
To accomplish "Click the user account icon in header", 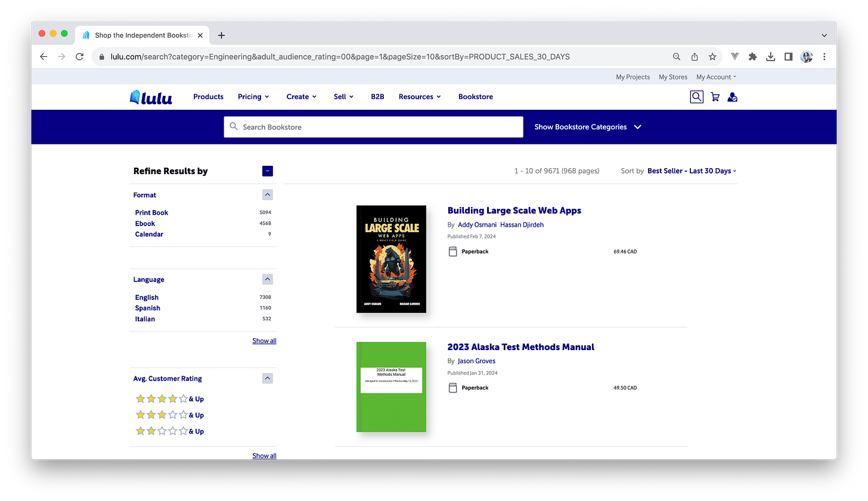I will 733,97.
